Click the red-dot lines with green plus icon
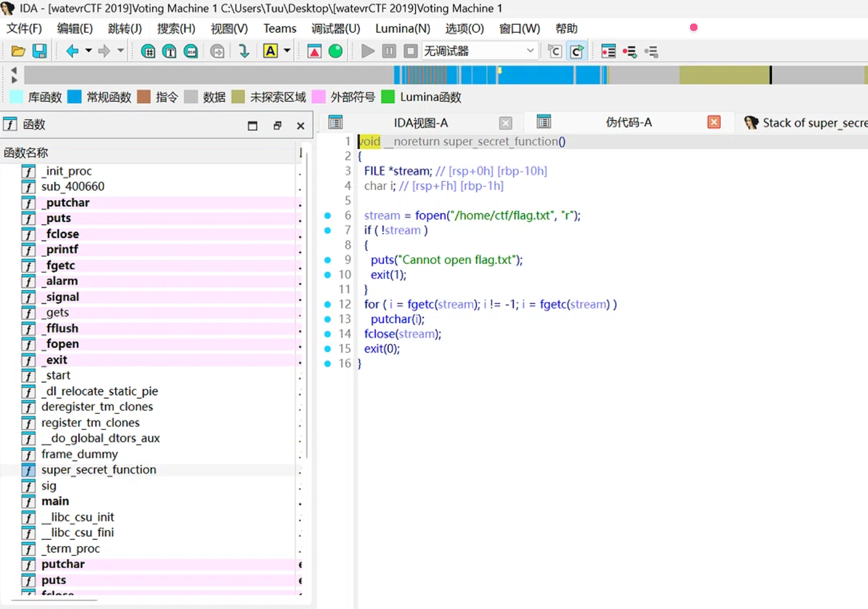Image resolution: width=868 pixels, height=609 pixels. click(x=630, y=51)
